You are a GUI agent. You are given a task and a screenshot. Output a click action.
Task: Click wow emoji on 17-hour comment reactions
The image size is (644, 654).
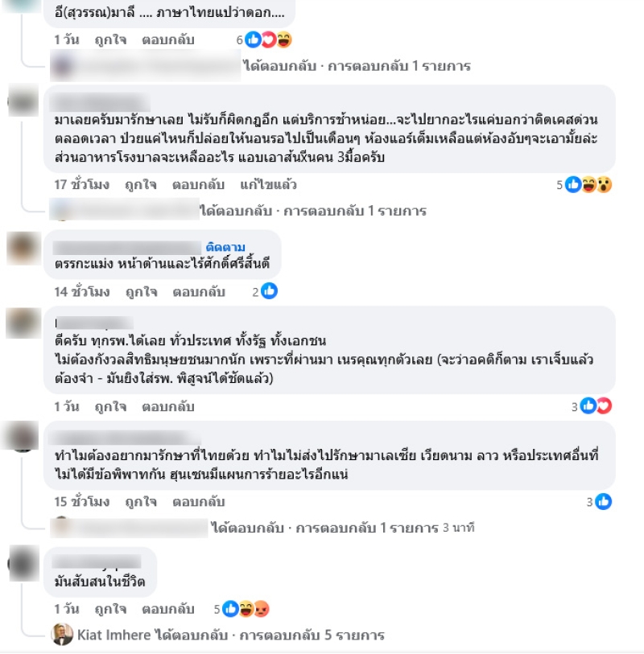(x=604, y=184)
